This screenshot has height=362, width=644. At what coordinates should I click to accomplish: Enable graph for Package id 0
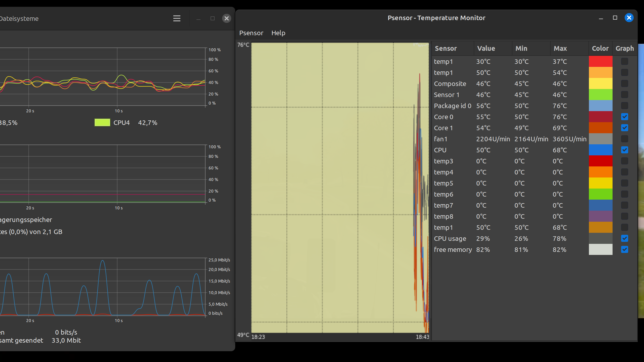pyautogui.click(x=624, y=106)
